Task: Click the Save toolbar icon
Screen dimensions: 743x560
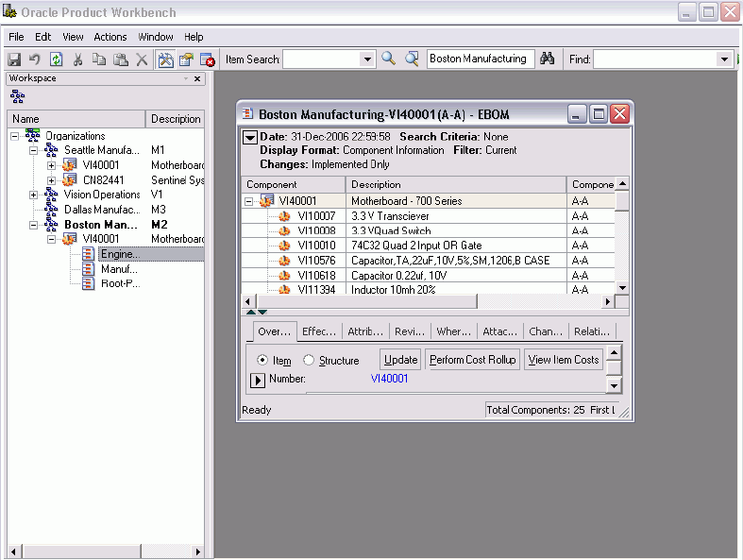Action: 14,59
